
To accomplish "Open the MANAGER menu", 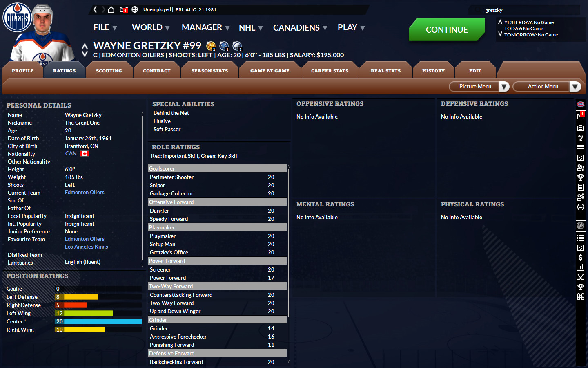I will point(202,27).
